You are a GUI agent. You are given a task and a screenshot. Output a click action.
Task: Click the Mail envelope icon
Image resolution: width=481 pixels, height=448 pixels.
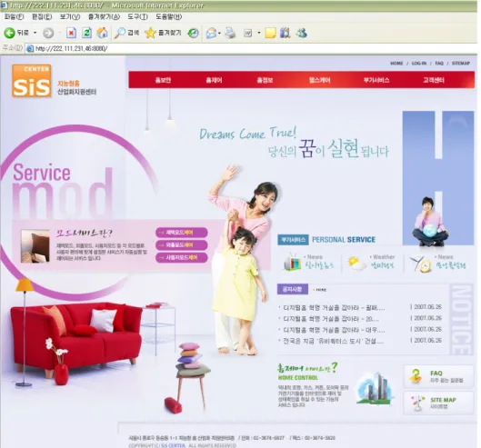pyautogui.click(x=211, y=33)
